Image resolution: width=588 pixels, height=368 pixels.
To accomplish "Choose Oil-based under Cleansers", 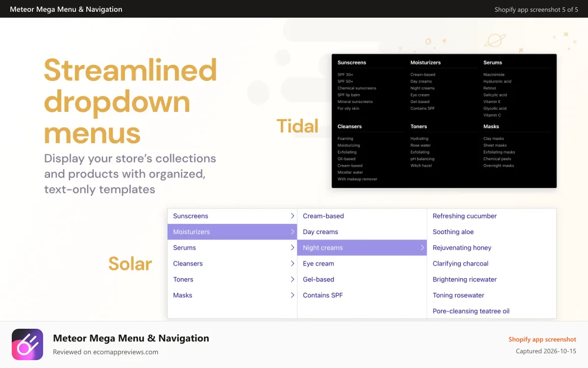I will [x=346, y=159].
